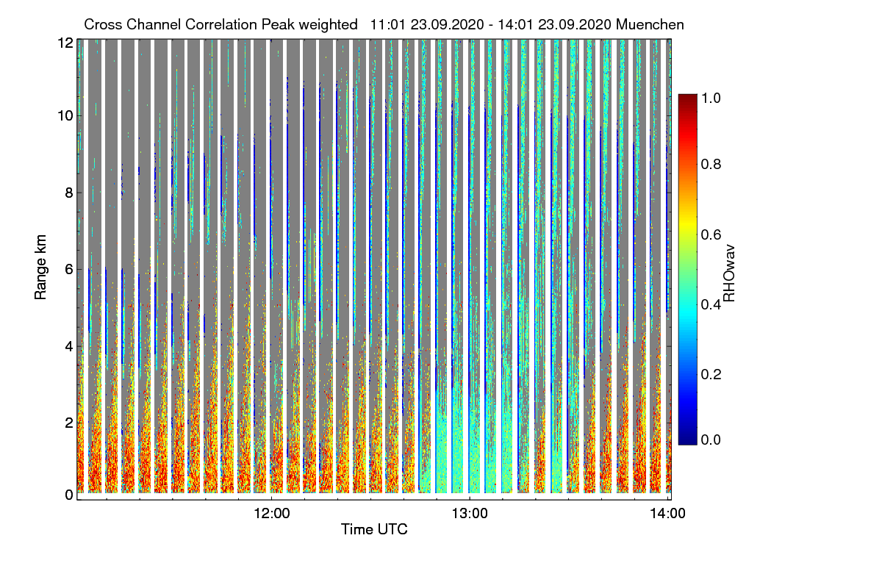Click the 10 range axis label
The height and width of the screenshot is (588, 882).
coord(65,115)
